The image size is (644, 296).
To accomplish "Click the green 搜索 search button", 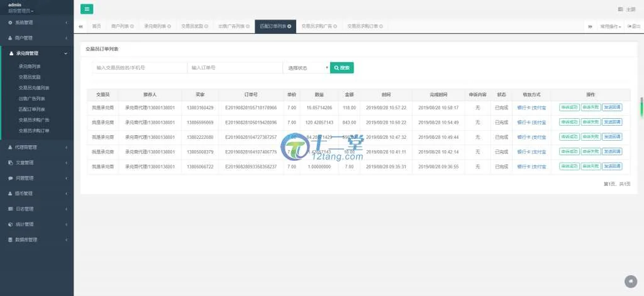I will (x=341, y=68).
